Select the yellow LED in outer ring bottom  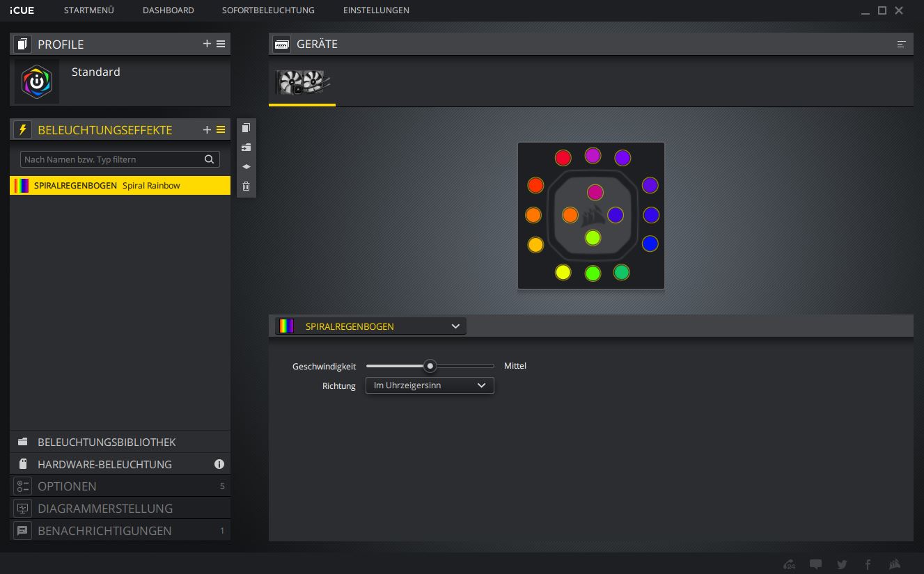coord(563,272)
